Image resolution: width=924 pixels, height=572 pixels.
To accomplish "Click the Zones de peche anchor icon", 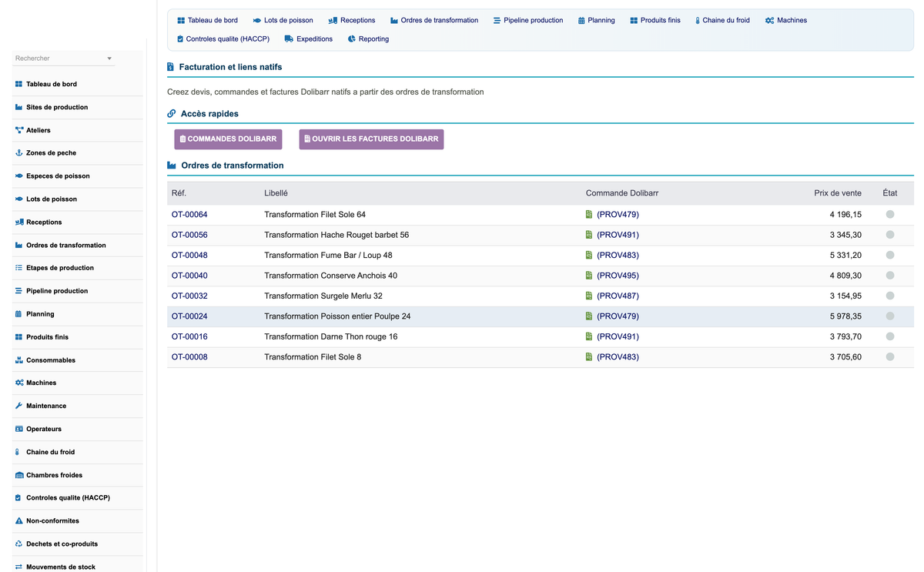I will [18, 153].
